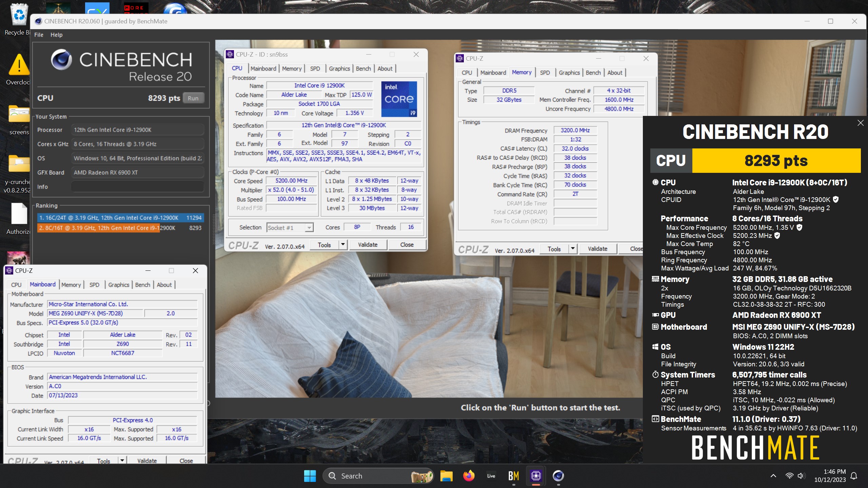The image size is (868, 488).
Task: Open the volume control in tray
Action: click(x=801, y=476)
